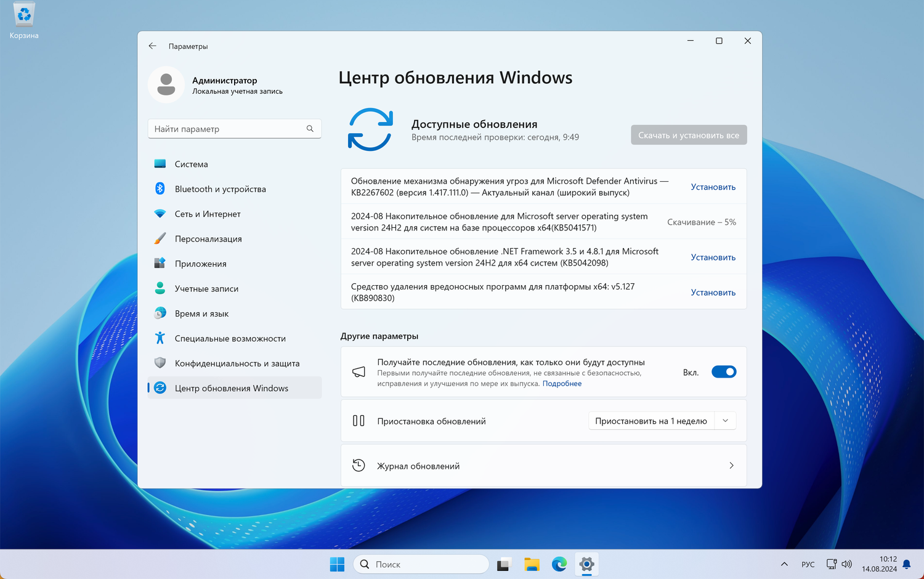Turn off the latest updates toggle switch
The width and height of the screenshot is (924, 579).
point(724,372)
